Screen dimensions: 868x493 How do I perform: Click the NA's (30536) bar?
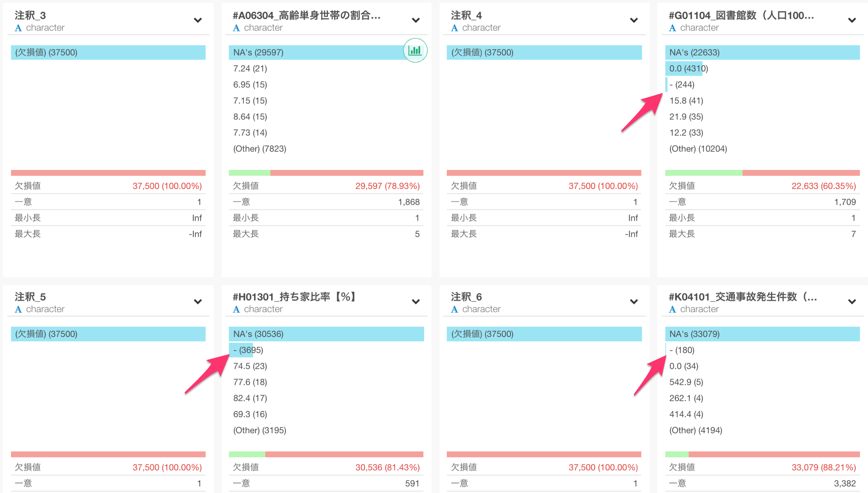326,334
